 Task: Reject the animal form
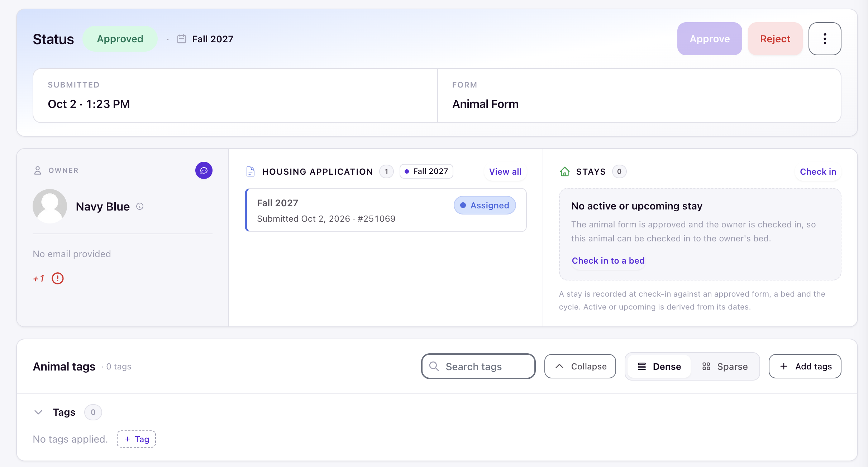775,39
